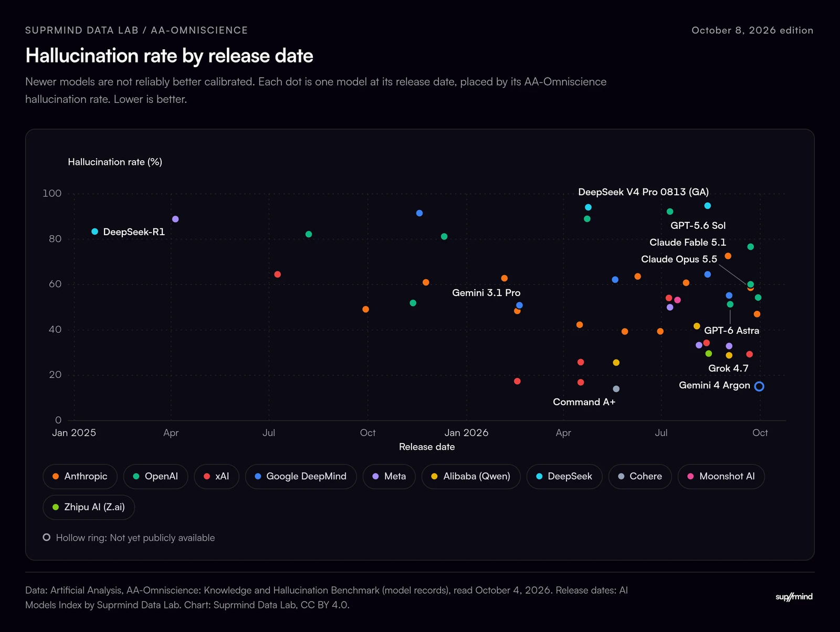Click the Jan 2026 axis tick label

point(466,433)
